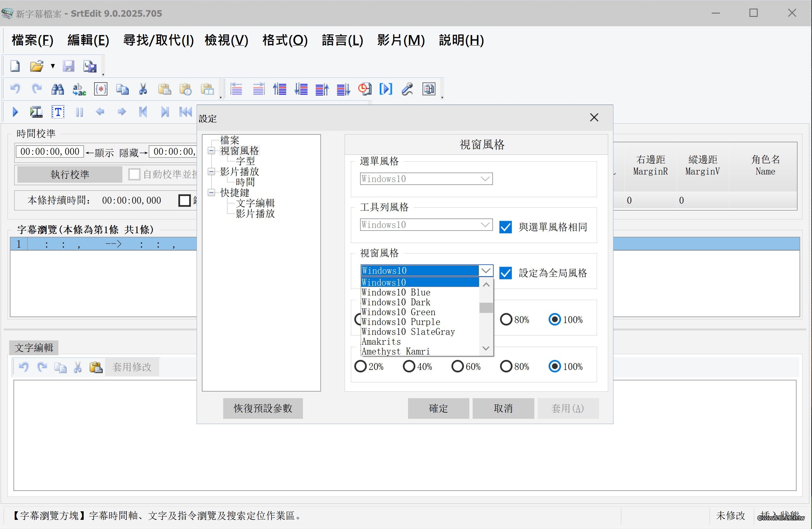Click the 執行校準 button
Screen dimensions: 812x529
pyautogui.click(x=70, y=174)
